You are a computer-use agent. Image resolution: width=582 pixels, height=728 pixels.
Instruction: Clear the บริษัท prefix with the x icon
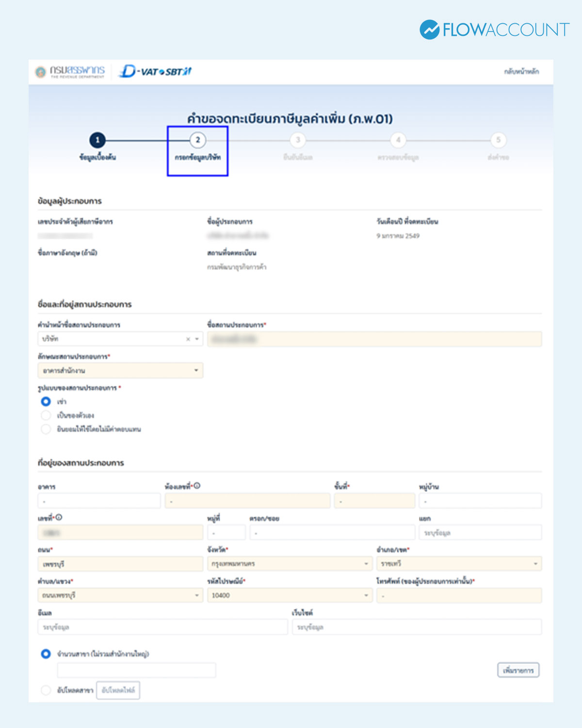pyautogui.click(x=188, y=339)
